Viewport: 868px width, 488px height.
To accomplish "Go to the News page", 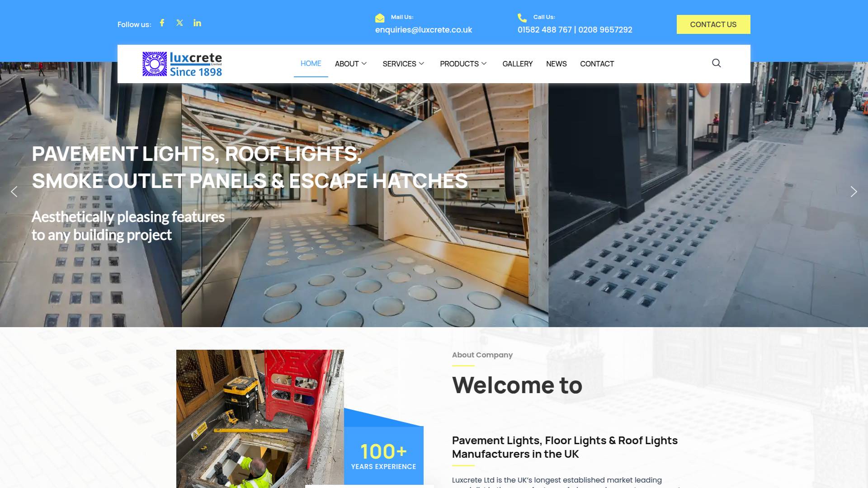I will click(556, 64).
